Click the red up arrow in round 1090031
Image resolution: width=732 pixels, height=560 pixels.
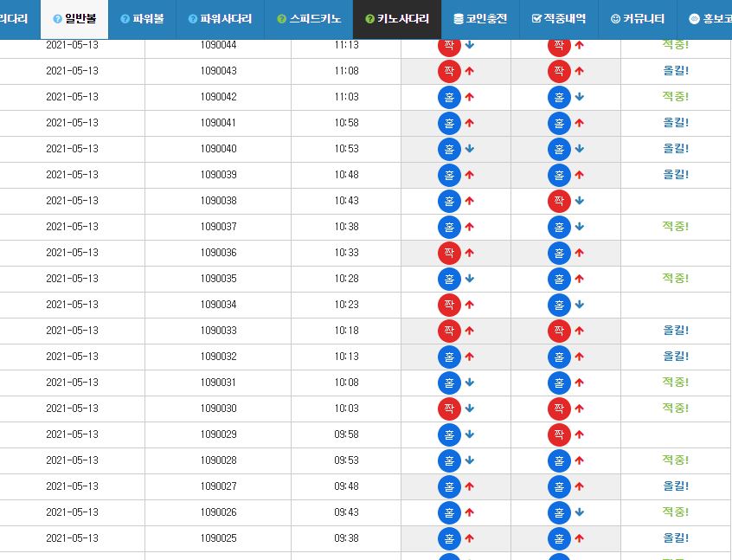pyautogui.click(x=580, y=383)
